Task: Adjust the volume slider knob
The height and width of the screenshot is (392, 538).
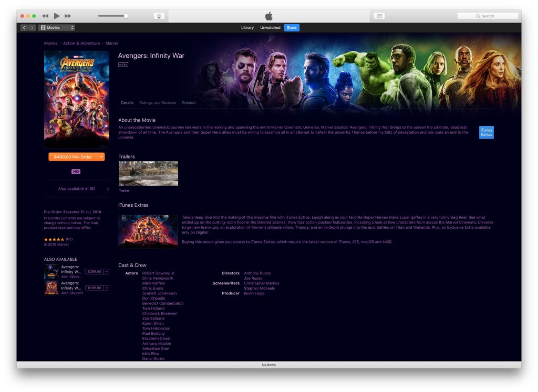Action: click(x=126, y=16)
